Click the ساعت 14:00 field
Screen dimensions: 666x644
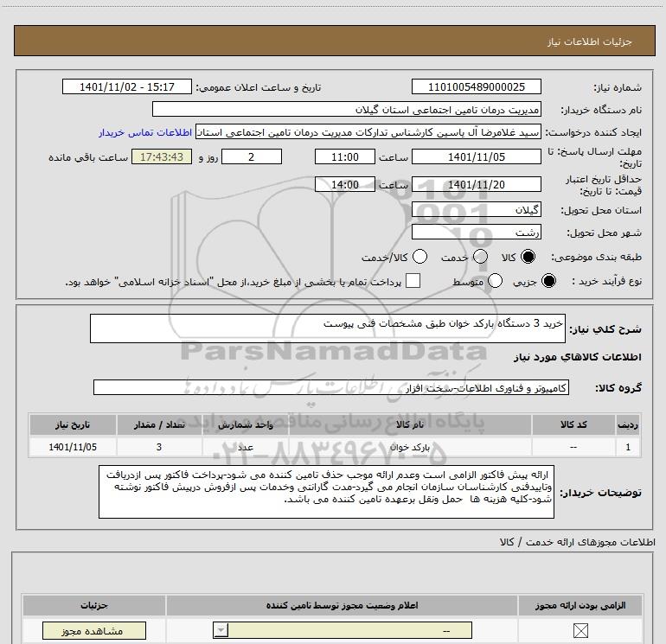(x=345, y=184)
